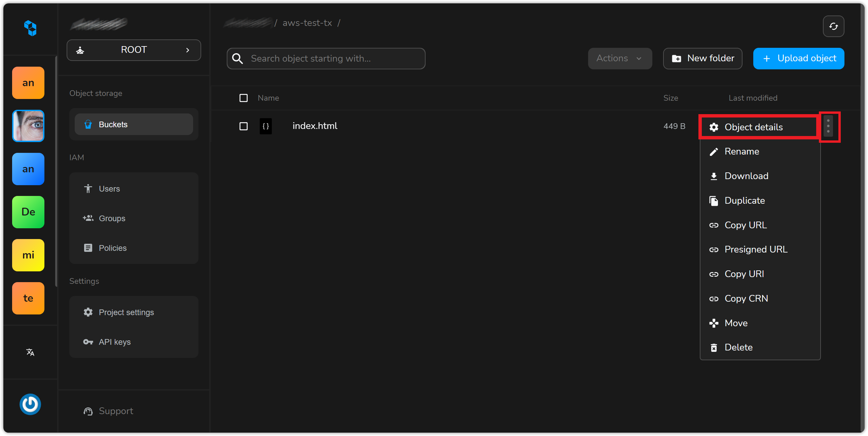Click the ROOT chevron arrow
The width and height of the screenshot is (868, 436).
point(188,50)
